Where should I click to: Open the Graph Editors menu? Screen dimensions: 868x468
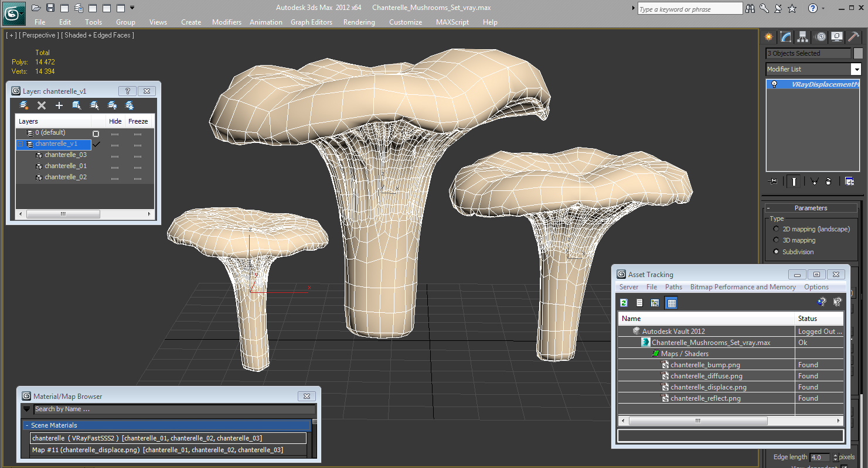[312, 22]
